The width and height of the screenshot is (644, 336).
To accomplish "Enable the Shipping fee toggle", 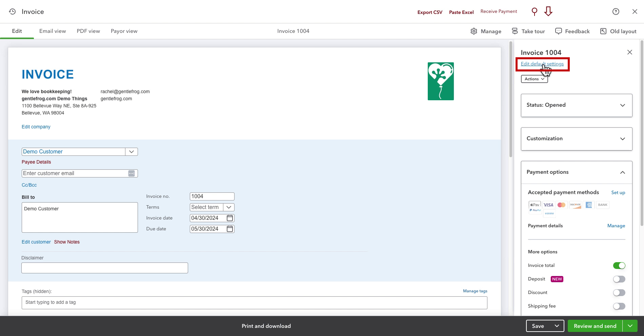I will 619,306.
